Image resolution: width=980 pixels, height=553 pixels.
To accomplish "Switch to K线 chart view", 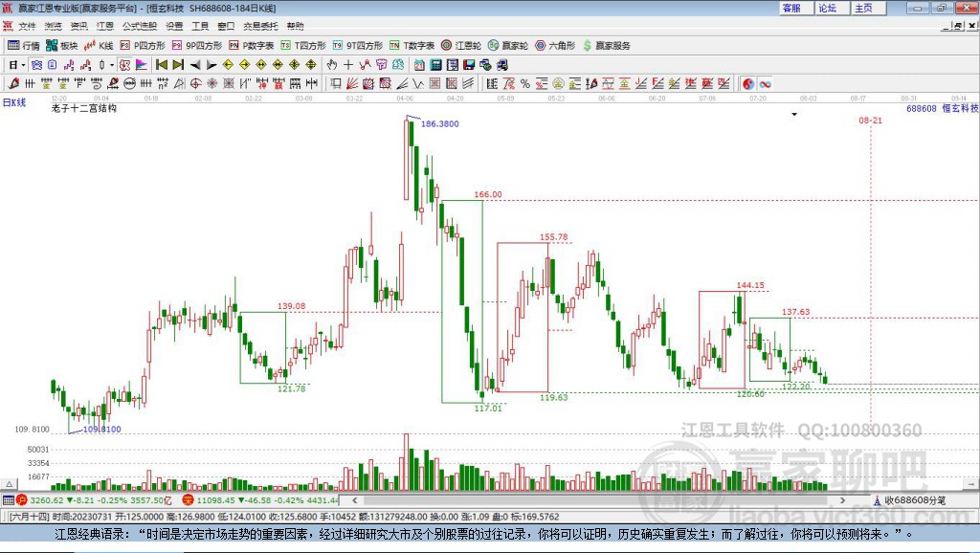I will tap(99, 45).
